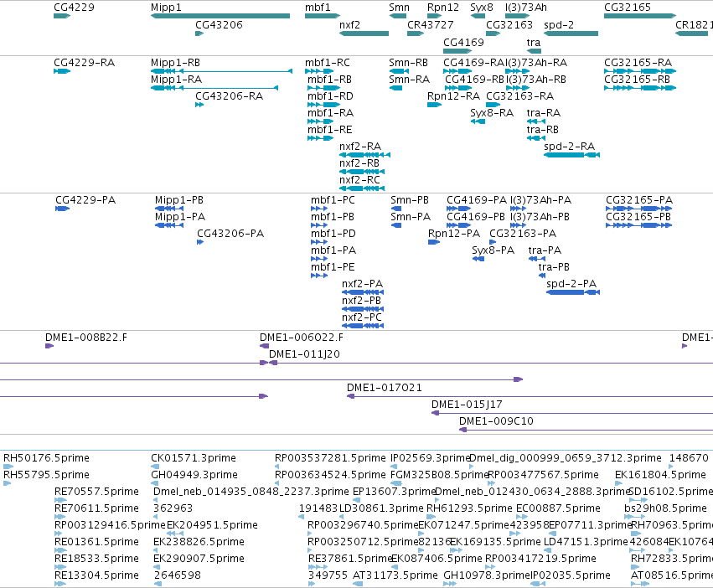
Task: Select the nxf2-PB protein label
Action: click(x=361, y=300)
